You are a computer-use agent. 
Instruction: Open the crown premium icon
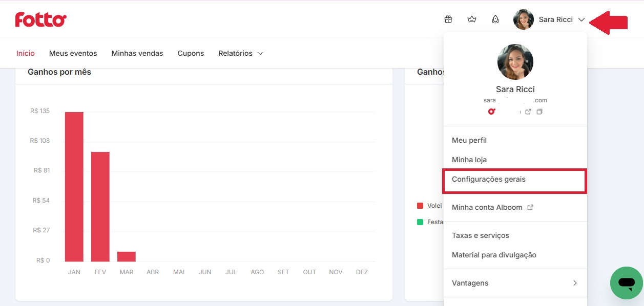(472, 19)
